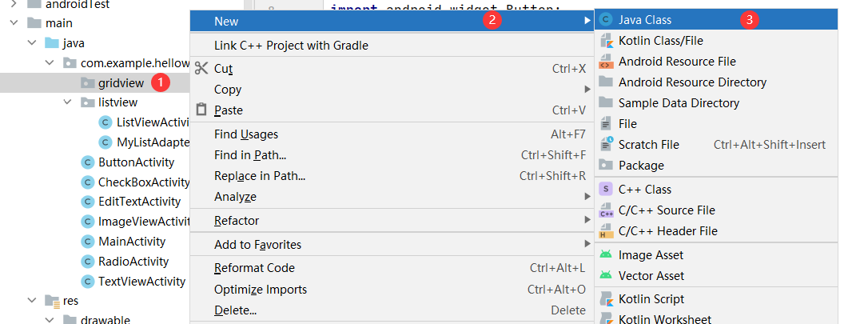Image resolution: width=868 pixels, height=324 pixels.
Task: Click the Scratch File icon
Action: [x=606, y=145]
